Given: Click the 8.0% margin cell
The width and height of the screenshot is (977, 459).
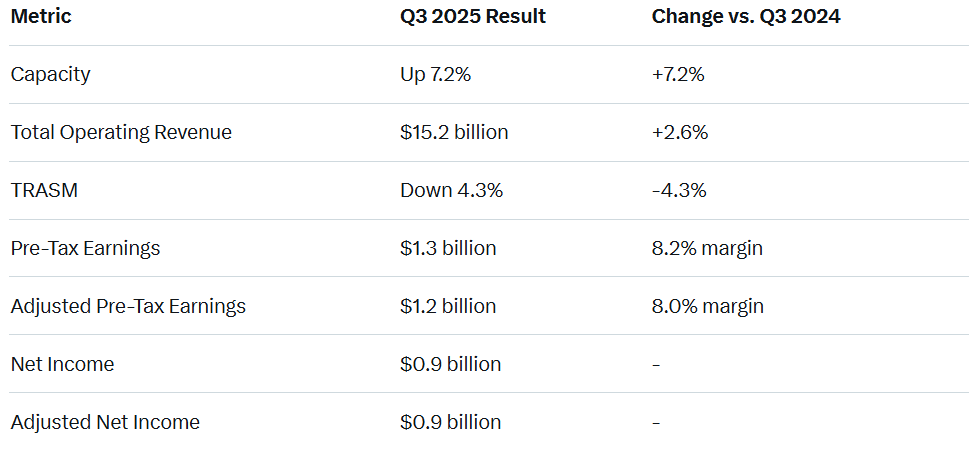Looking at the screenshot, I should 707,306.
